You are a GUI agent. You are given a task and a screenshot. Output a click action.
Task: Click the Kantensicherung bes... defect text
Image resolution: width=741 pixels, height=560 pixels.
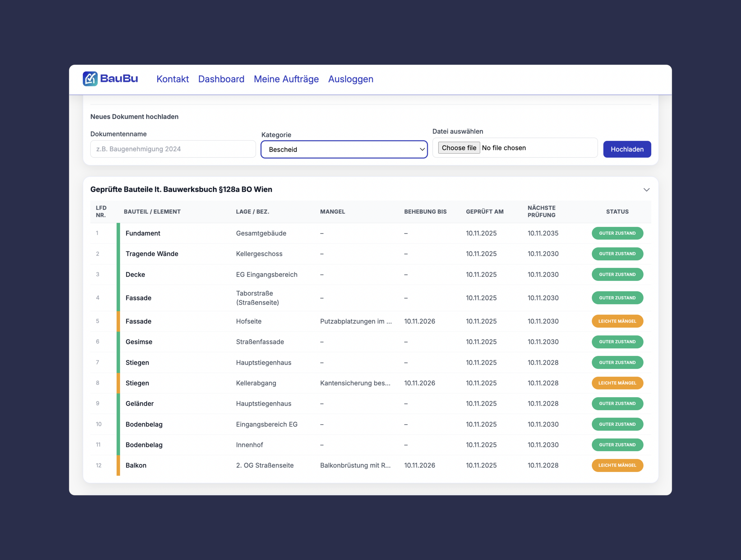[x=355, y=383]
